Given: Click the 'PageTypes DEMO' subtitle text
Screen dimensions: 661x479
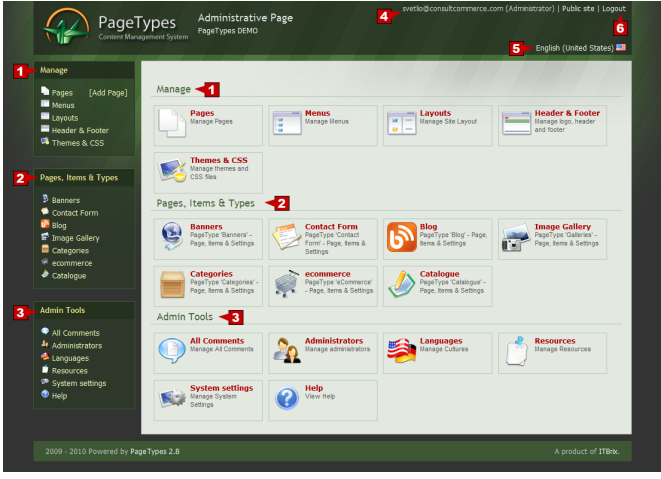Looking at the screenshot, I should [228, 31].
